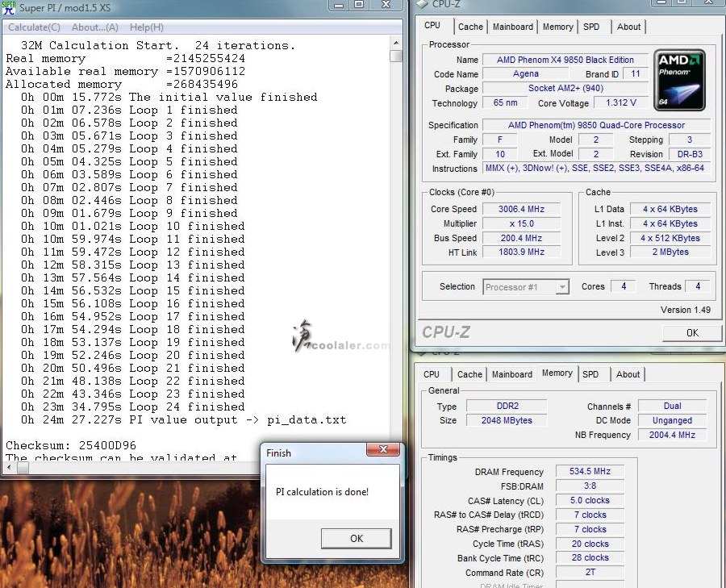This screenshot has width=726, height=588.
Task: Click the Code Name value Agena
Action: [x=525, y=74]
